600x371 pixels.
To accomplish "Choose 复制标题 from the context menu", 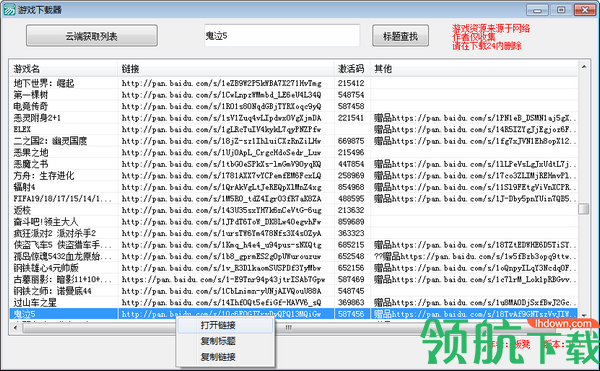I will pos(225,341).
